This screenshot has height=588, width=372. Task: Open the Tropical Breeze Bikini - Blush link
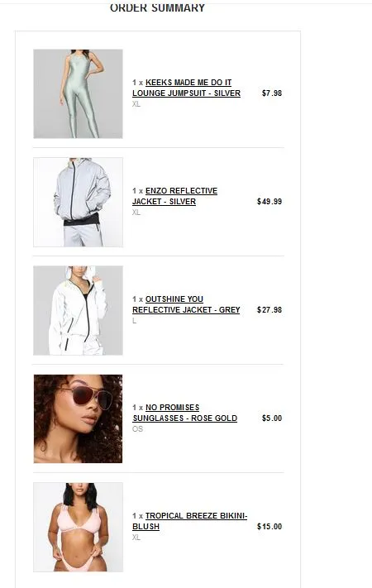(x=190, y=521)
